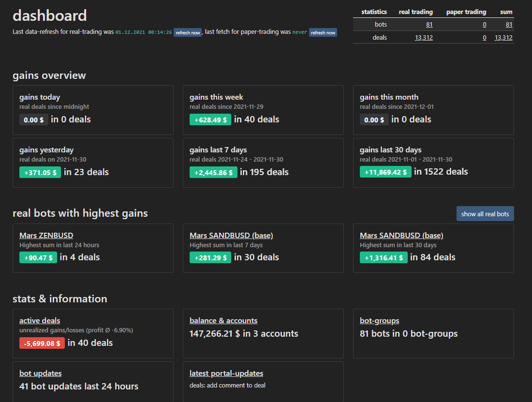Viewport: 532px width, 402px height.
Task: Click the 'in 84 deals' count text
Action: point(432,257)
